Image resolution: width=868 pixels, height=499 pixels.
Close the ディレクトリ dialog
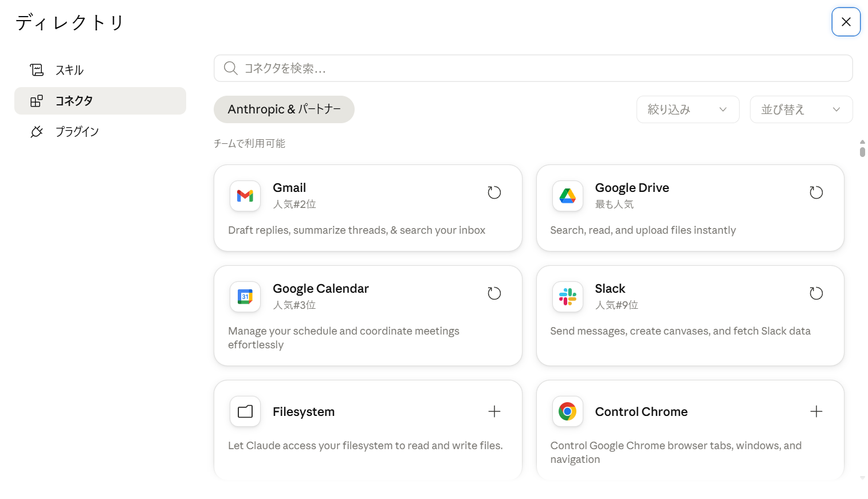pos(846,22)
